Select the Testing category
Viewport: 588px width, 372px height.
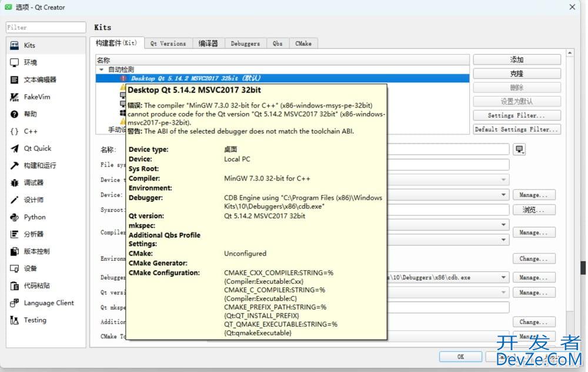[46, 320]
